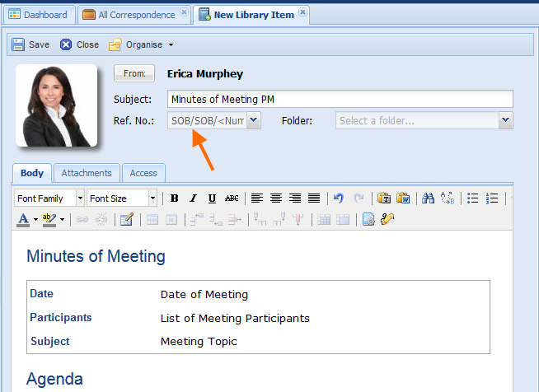This screenshot has width=539, height=392.
Task: Click the Subject input field
Action: [x=340, y=100]
